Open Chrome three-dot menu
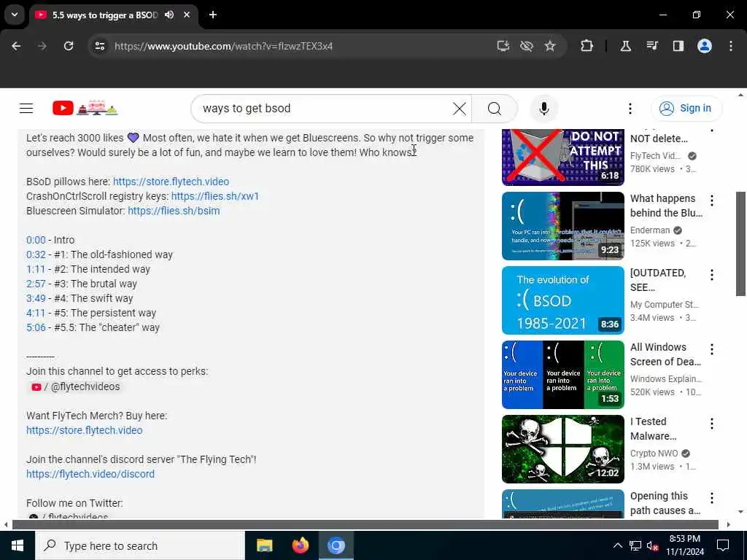 (731, 46)
